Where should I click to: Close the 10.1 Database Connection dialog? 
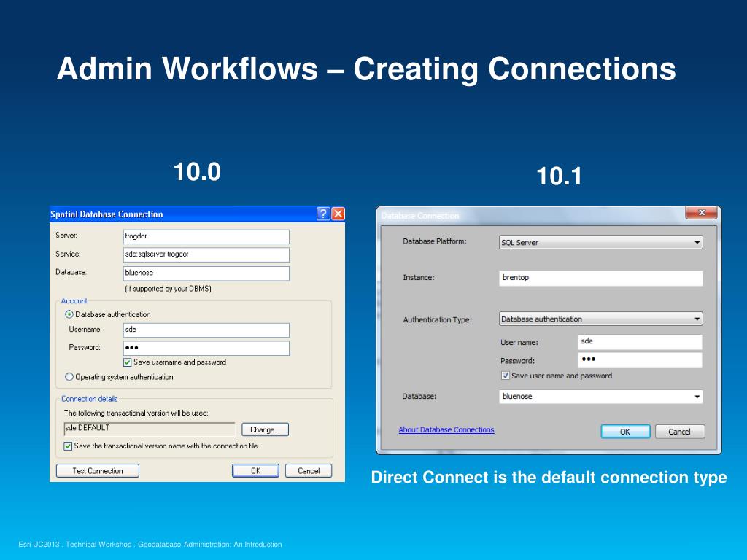pyautogui.click(x=701, y=212)
